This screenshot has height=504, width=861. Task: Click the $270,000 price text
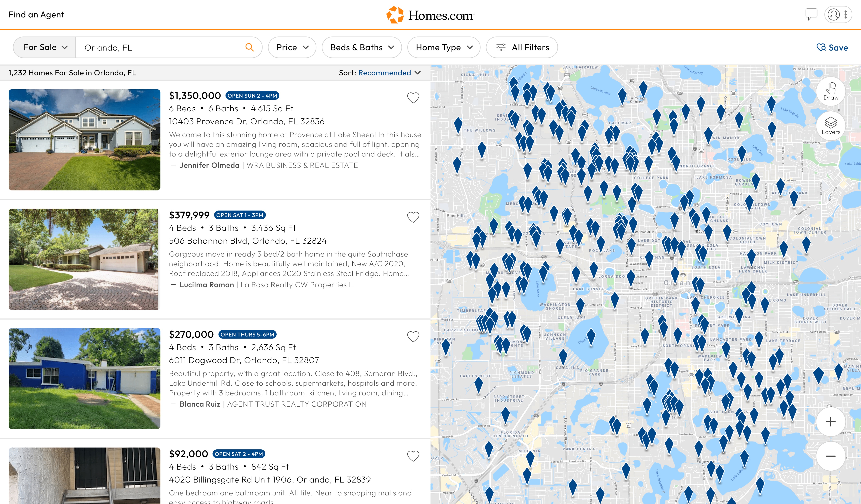191,334
